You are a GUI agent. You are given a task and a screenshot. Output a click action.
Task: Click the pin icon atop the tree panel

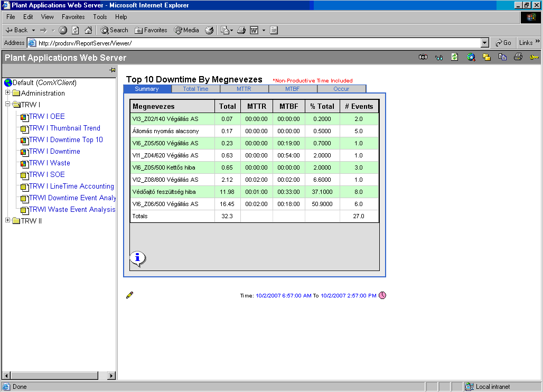coord(112,70)
